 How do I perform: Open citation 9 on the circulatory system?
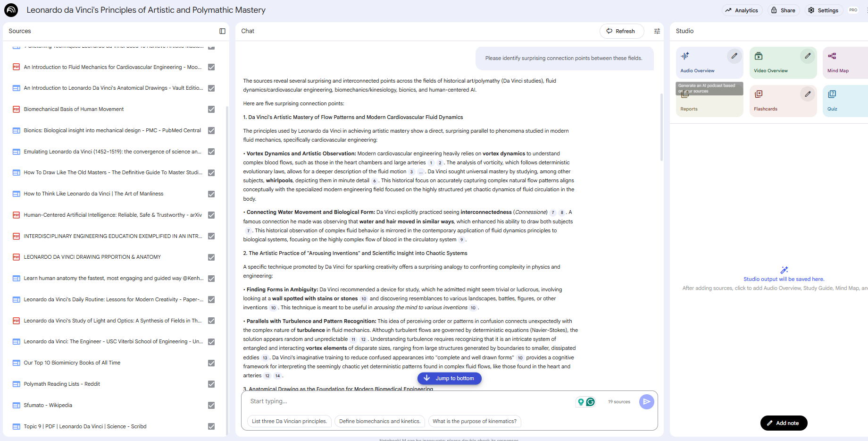[462, 240]
